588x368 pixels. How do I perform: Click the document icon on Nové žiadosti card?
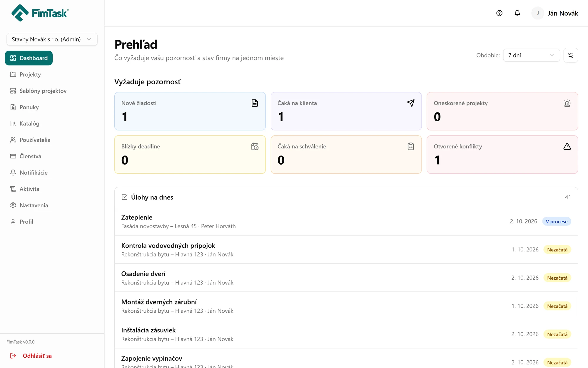[255, 103]
